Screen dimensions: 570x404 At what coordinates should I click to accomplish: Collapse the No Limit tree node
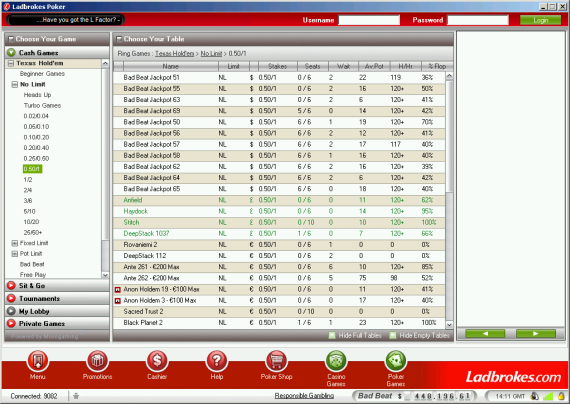(15, 84)
